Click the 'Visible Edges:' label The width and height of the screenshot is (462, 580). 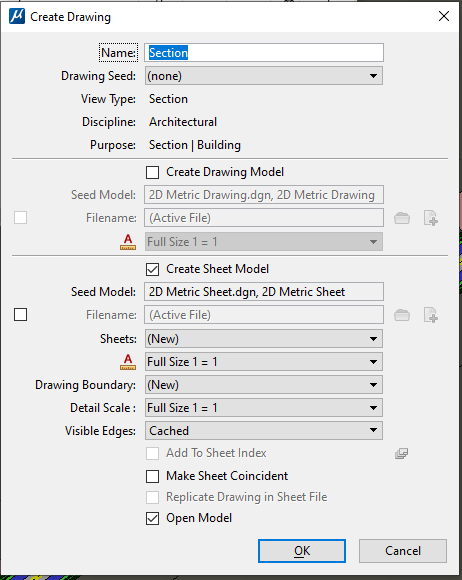click(x=100, y=431)
